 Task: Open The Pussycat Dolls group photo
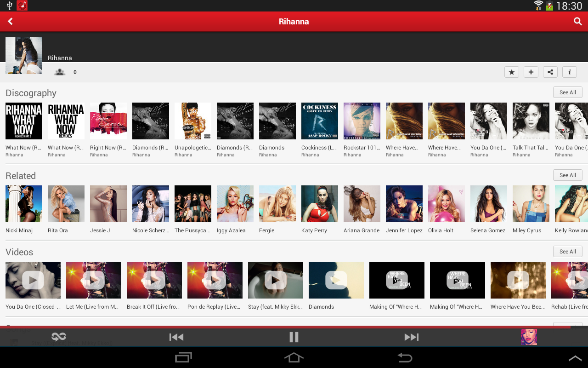point(193,204)
